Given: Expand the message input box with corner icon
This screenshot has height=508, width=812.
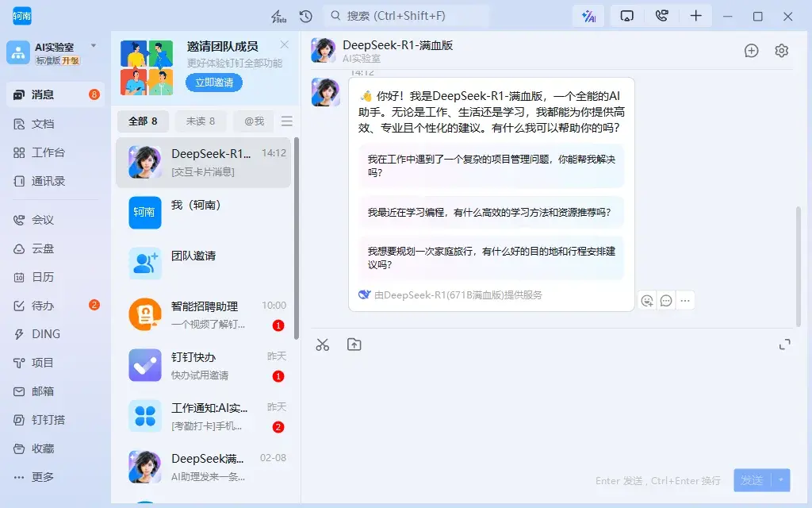Looking at the screenshot, I should (785, 344).
